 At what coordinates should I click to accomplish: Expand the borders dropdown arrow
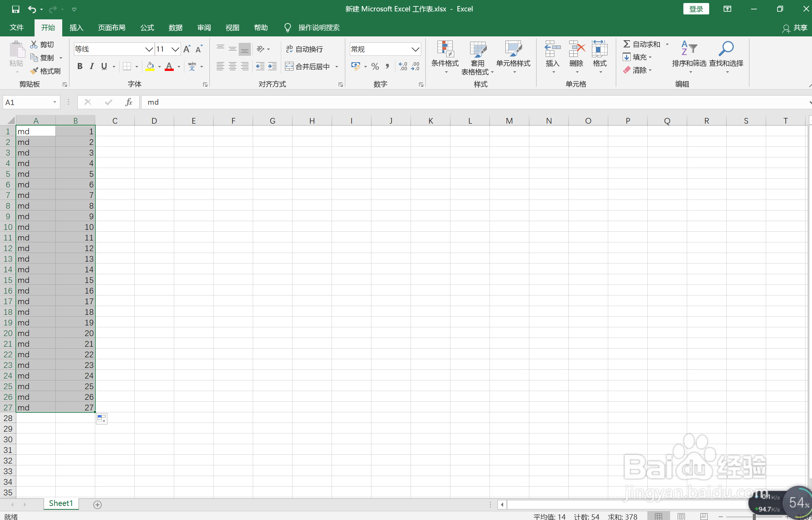137,67
